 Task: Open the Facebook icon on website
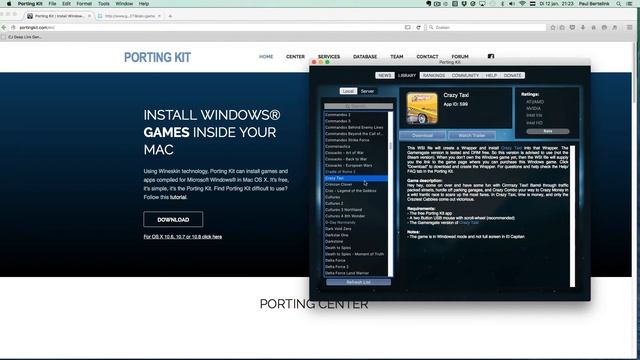[x=491, y=56]
